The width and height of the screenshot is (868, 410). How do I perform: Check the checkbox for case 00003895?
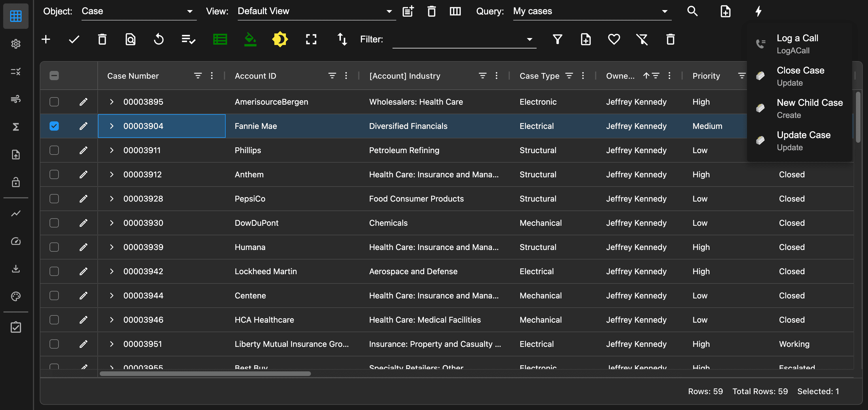click(54, 101)
